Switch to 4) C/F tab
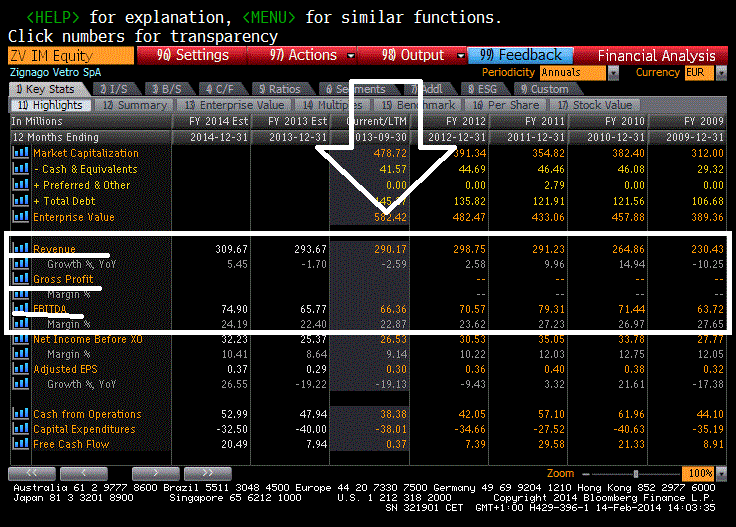736x527 pixels. click(220, 89)
